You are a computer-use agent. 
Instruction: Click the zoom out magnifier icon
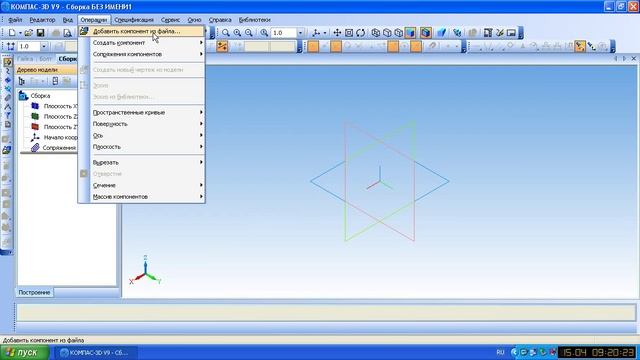tap(249, 33)
